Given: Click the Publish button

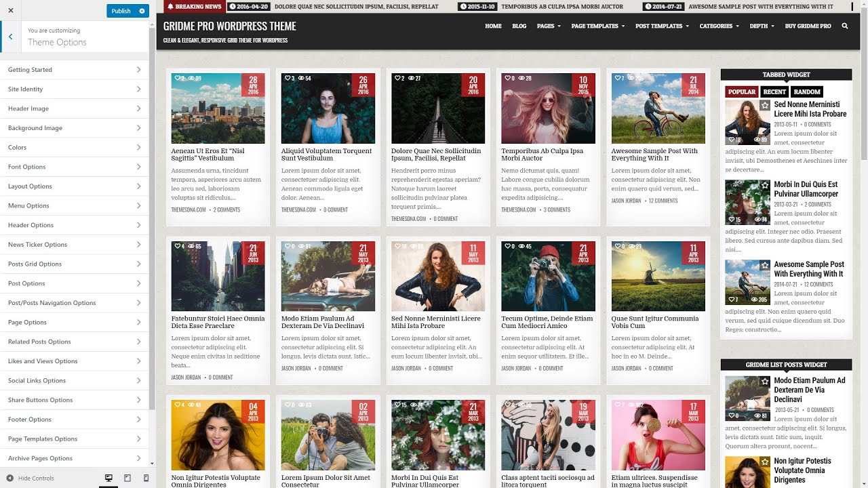Looking at the screenshot, I should [121, 11].
